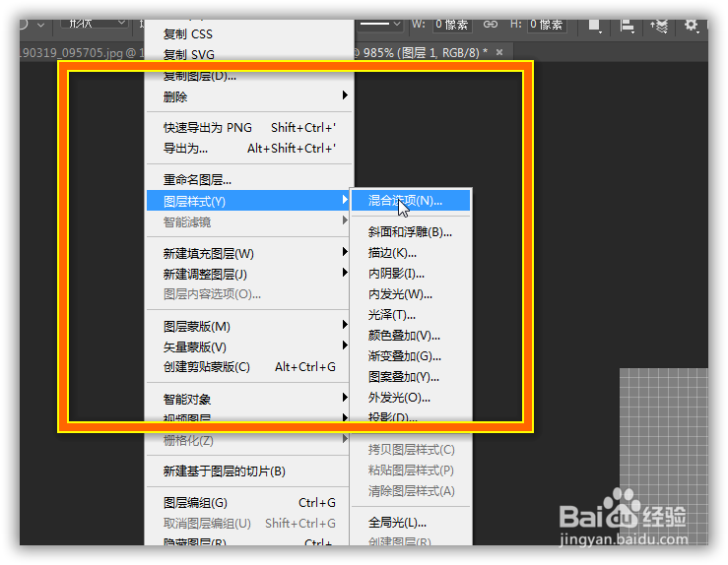
Task: Choose Copy SVG from the menu
Action: 248,55
